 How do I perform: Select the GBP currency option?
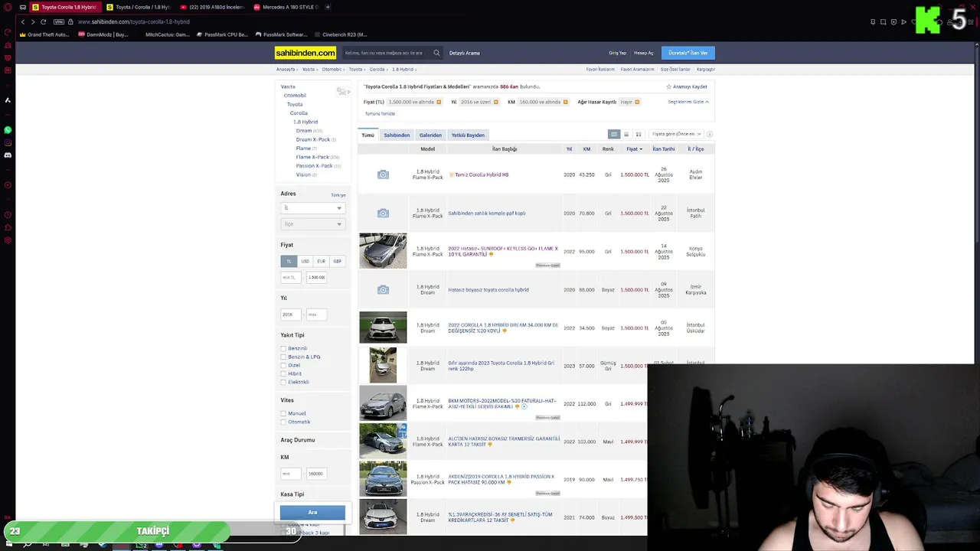[x=337, y=261]
